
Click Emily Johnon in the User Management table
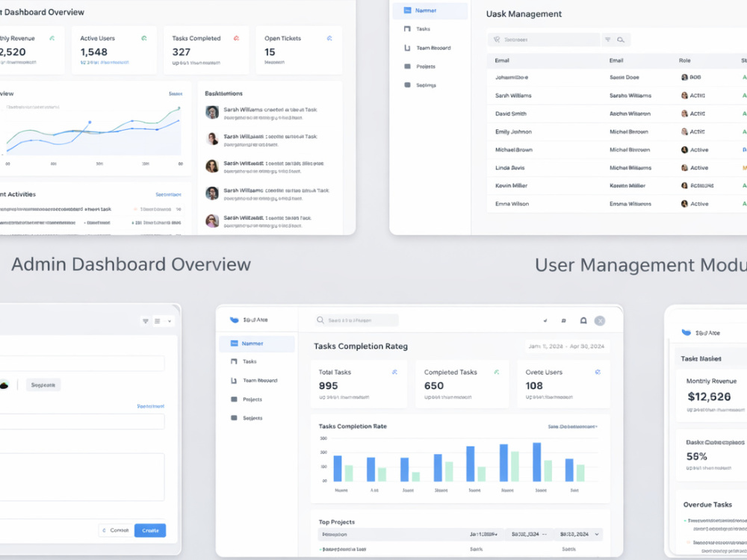[x=514, y=132]
